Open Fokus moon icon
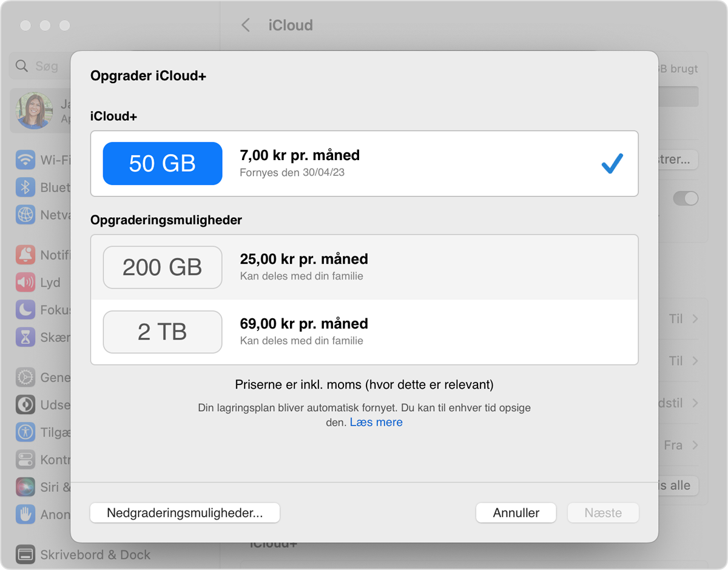Viewport: 728px width, 570px height. click(x=25, y=309)
